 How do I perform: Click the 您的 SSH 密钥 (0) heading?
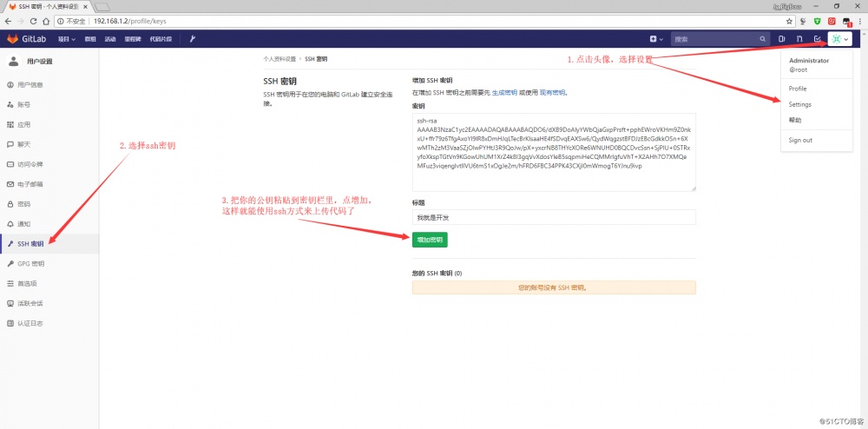coord(437,274)
